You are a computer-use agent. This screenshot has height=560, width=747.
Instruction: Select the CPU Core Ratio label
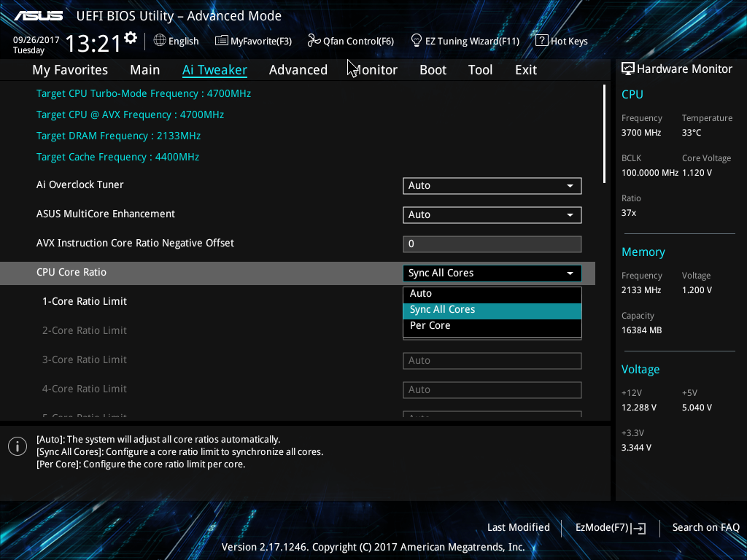[x=71, y=273]
